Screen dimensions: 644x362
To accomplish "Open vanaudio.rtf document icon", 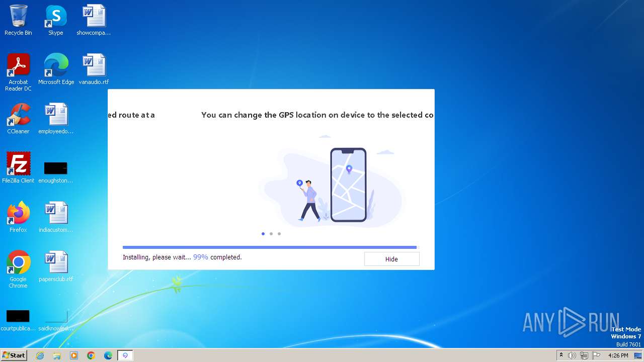I will point(94,69).
